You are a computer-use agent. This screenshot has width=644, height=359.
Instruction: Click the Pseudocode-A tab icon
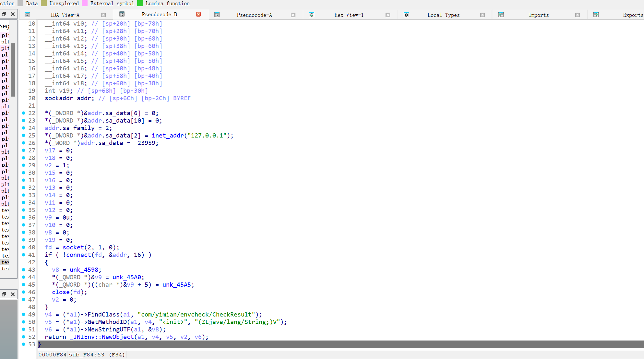(217, 15)
